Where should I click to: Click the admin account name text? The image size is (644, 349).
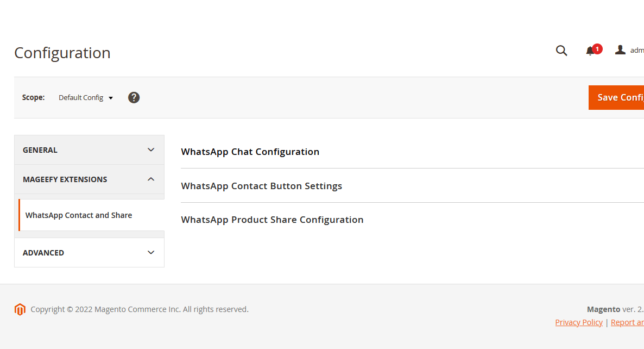(x=637, y=50)
